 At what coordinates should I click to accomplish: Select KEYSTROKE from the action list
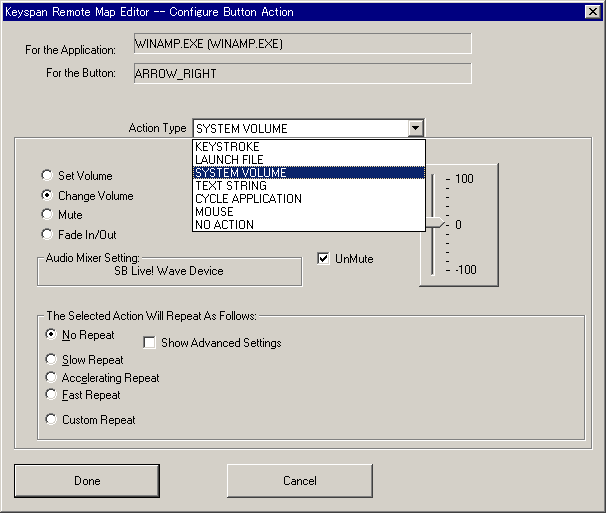coord(228,147)
